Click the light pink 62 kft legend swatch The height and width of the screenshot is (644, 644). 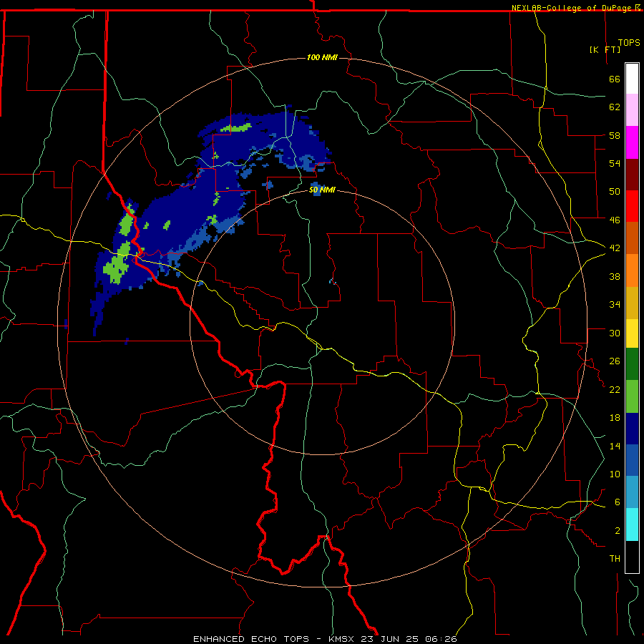pos(632,109)
